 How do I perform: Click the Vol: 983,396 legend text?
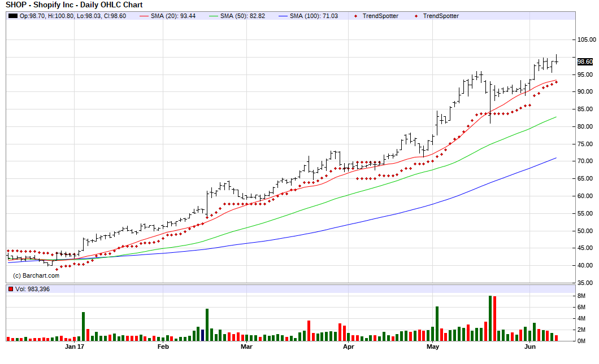[x=32, y=289]
